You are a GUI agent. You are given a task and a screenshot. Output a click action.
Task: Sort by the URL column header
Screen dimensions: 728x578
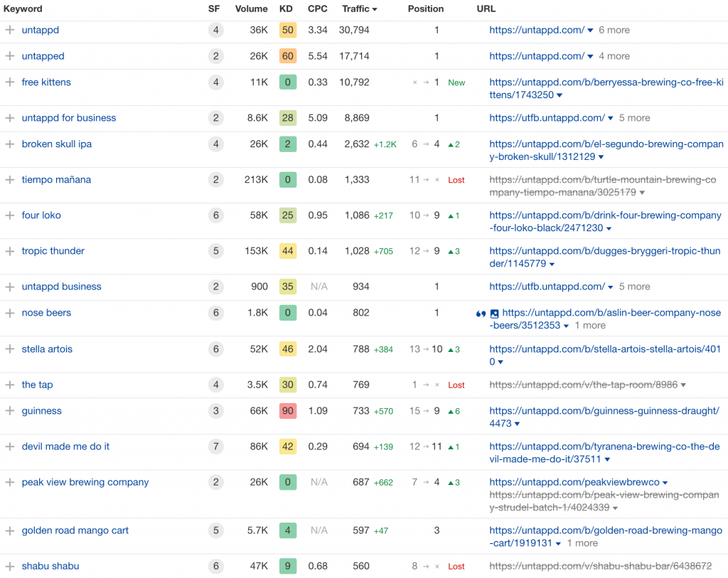coord(486,9)
